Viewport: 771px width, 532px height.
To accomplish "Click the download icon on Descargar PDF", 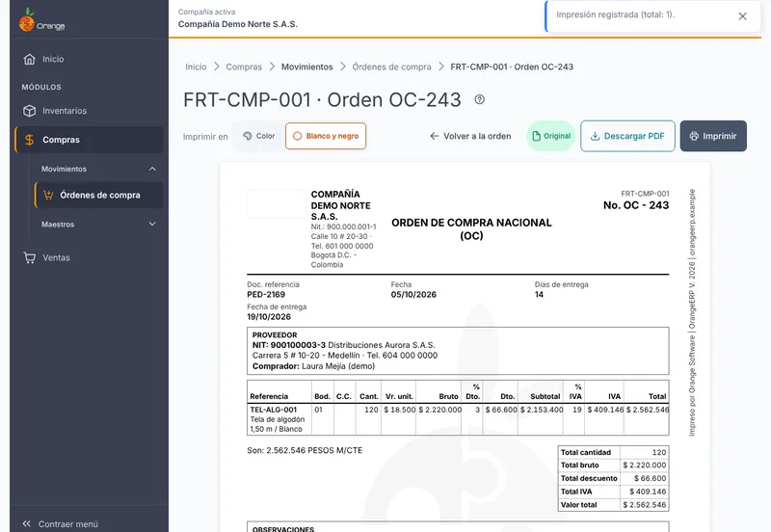I will click(595, 136).
